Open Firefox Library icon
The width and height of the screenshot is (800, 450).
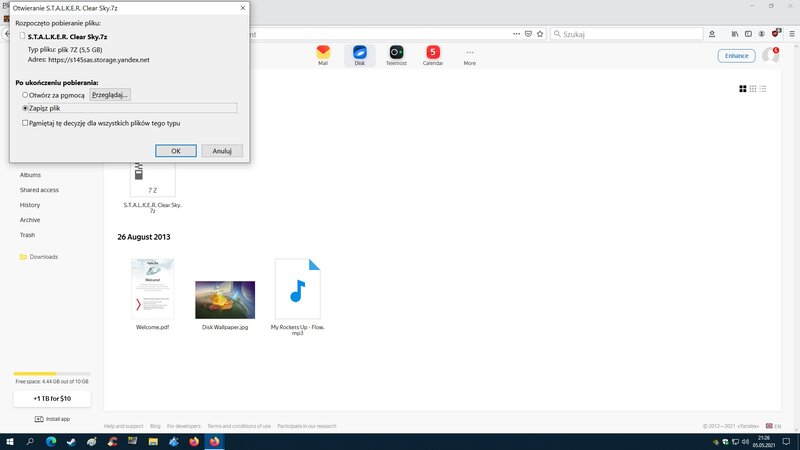tap(735, 34)
